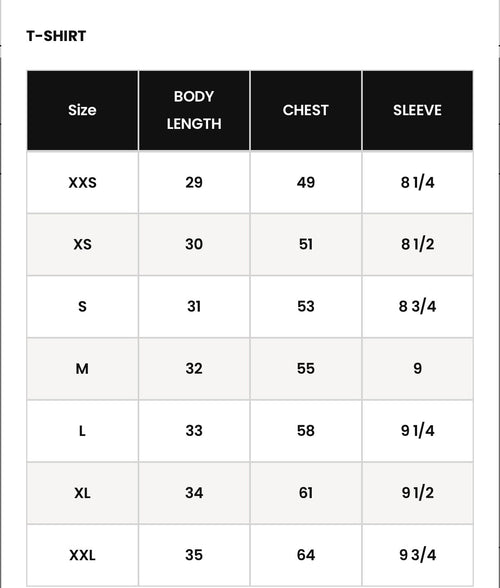Select the XS size cell
This screenshot has height=588, width=500.
pyautogui.click(x=82, y=244)
